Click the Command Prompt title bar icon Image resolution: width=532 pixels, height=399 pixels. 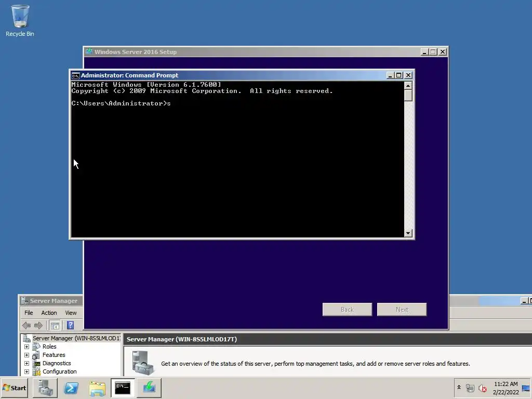tap(76, 75)
